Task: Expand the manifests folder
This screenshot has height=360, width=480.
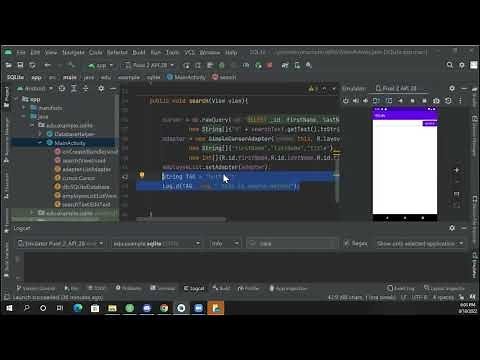Action: click(x=24, y=108)
